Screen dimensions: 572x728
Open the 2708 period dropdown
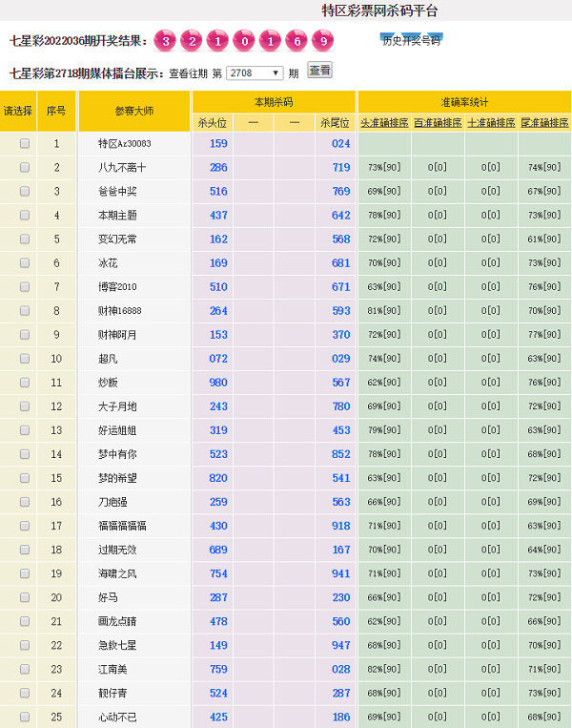click(255, 73)
